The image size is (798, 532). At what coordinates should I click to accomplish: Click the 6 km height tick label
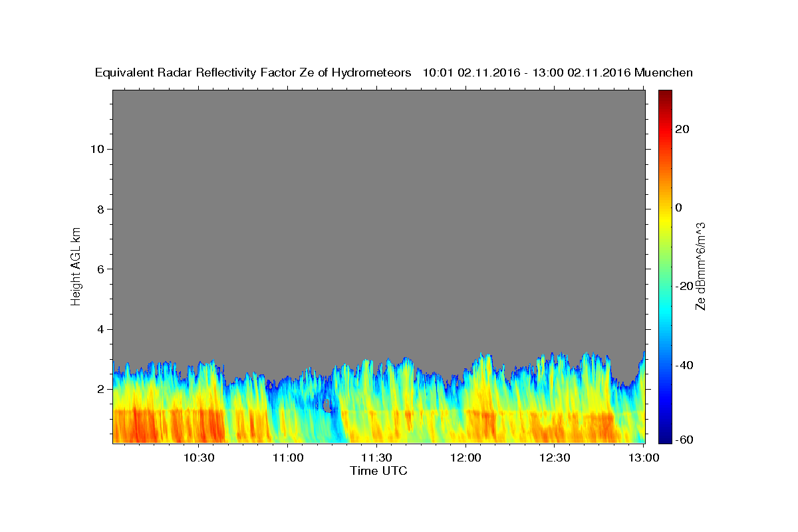[x=100, y=269]
